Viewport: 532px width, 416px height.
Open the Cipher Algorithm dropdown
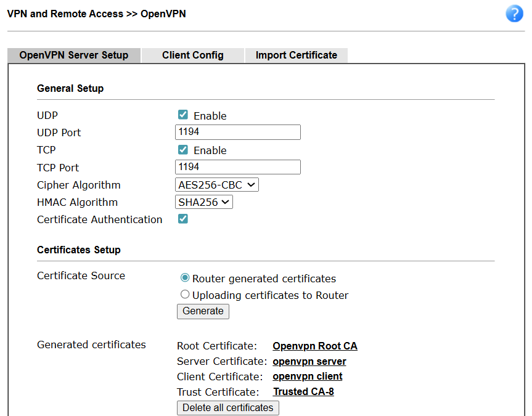coord(217,185)
